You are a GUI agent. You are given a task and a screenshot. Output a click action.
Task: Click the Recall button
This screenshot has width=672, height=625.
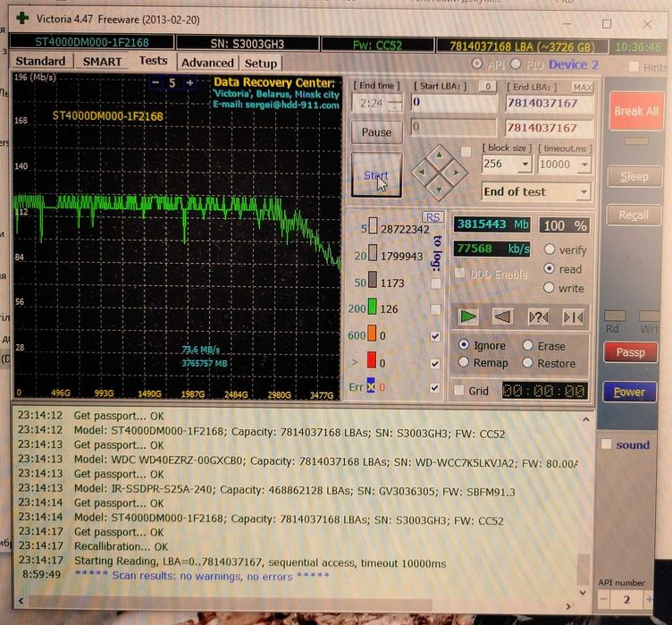[633, 215]
